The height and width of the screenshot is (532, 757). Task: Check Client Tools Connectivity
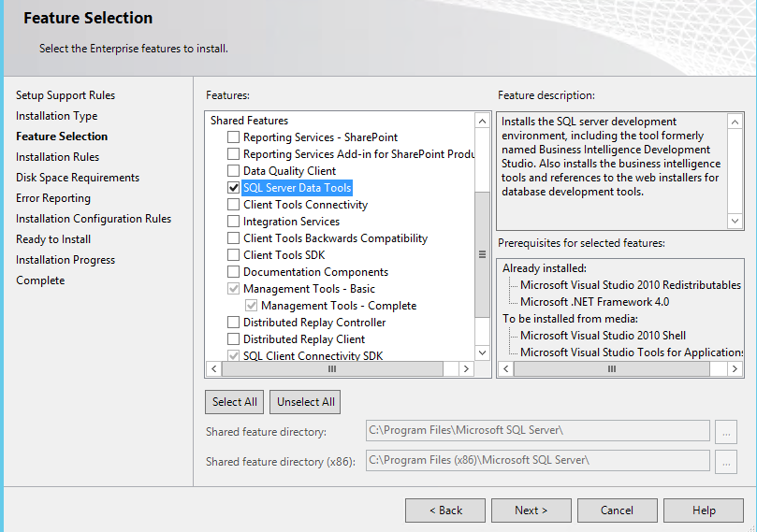click(233, 205)
